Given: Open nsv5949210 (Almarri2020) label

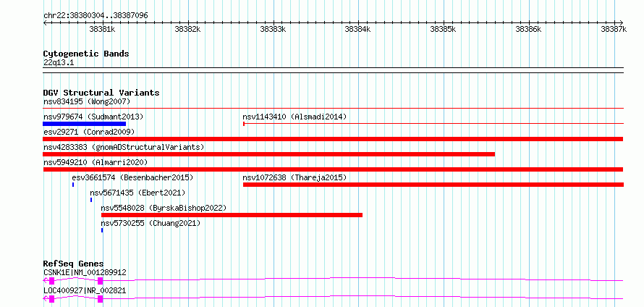Looking at the screenshot, I should pos(96,162).
